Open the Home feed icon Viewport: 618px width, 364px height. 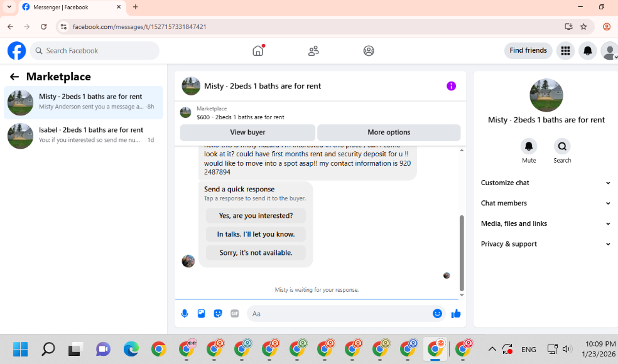tap(258, 50)
